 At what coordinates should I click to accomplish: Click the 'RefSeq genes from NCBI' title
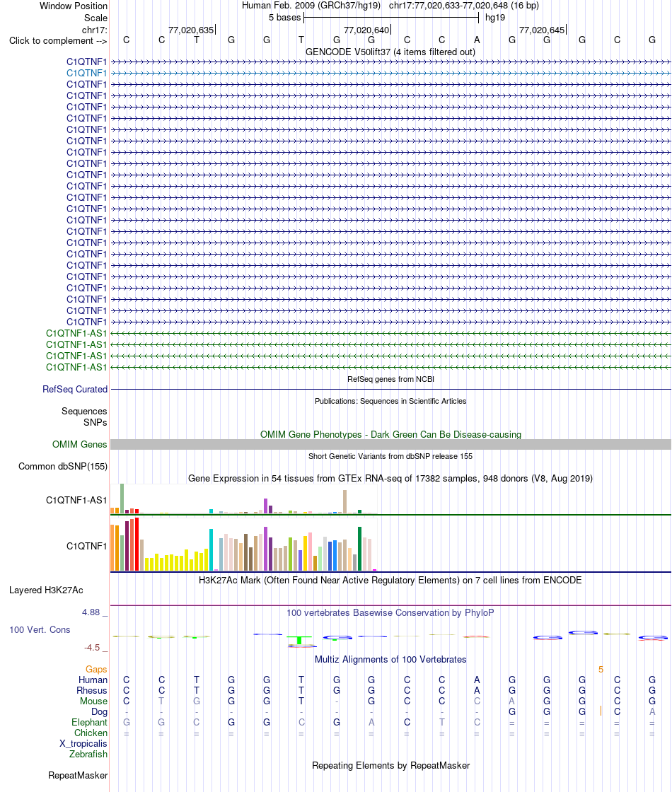tap(390, 379)
